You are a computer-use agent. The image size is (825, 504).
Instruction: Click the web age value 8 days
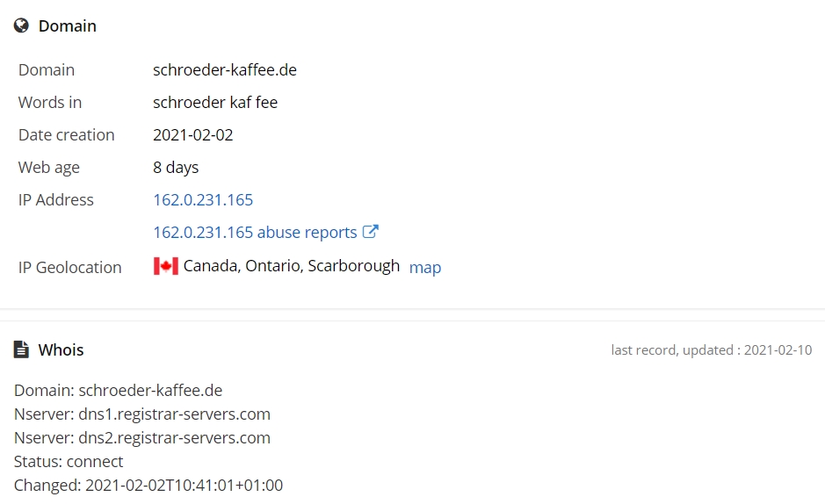click(176, 168)
